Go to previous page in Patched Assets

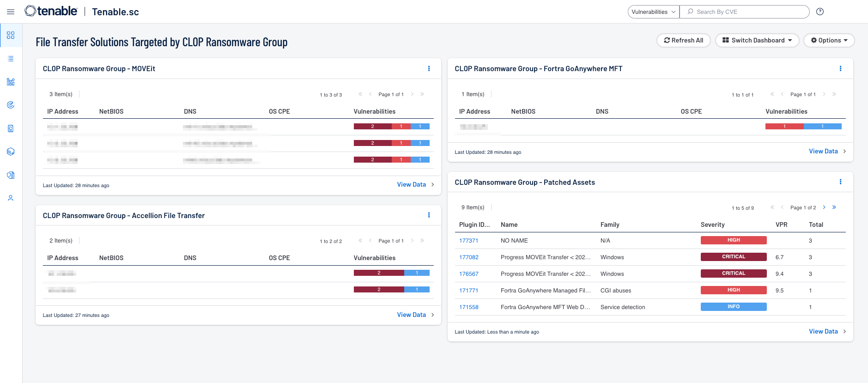pos(782,207)
